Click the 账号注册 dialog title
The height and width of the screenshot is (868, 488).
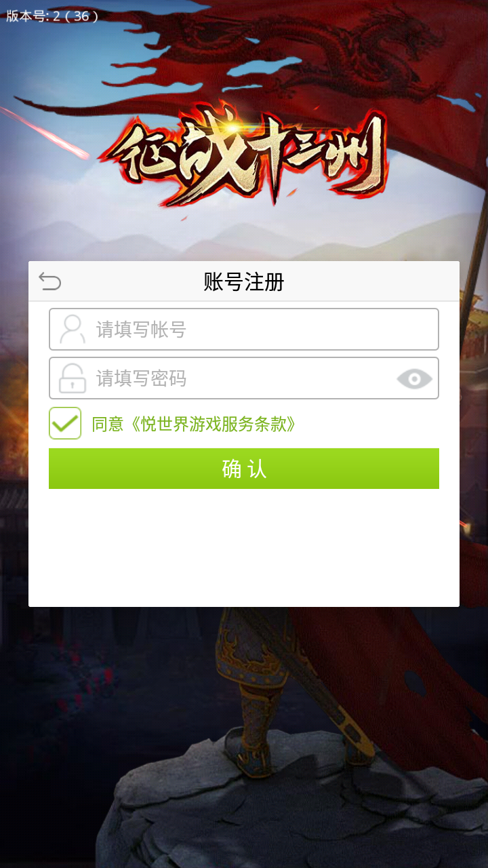[244, 281]
